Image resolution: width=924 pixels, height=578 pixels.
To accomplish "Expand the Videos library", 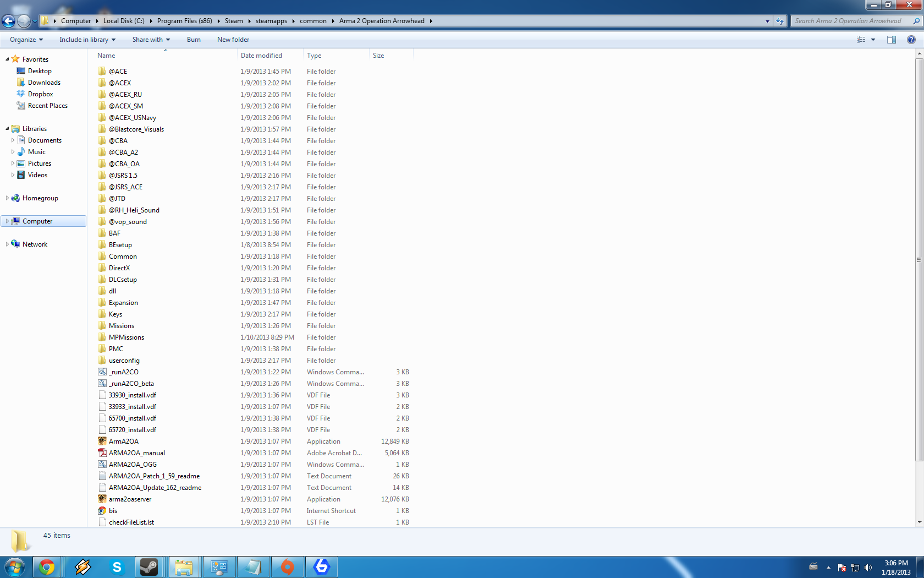I will [13, 175].
